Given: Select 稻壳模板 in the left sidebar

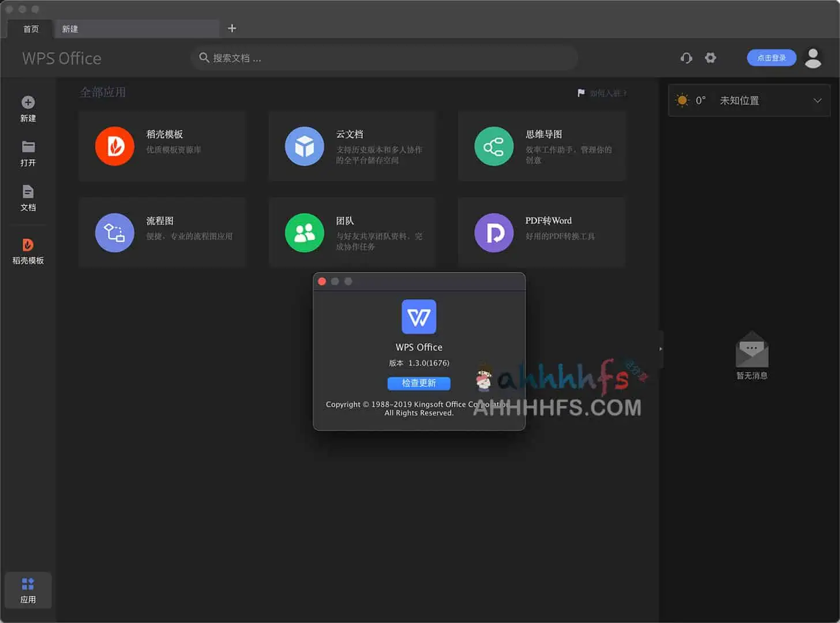Looking at the screenshot, I should pos(28,249).
